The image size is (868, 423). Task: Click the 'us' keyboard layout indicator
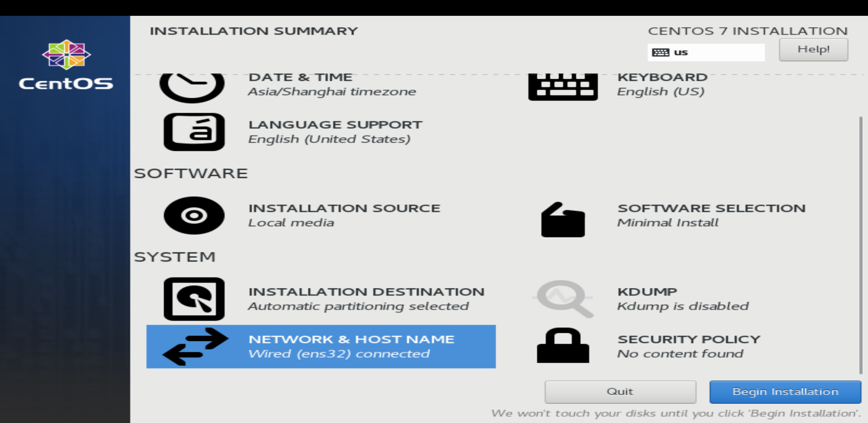click(706, 52)
